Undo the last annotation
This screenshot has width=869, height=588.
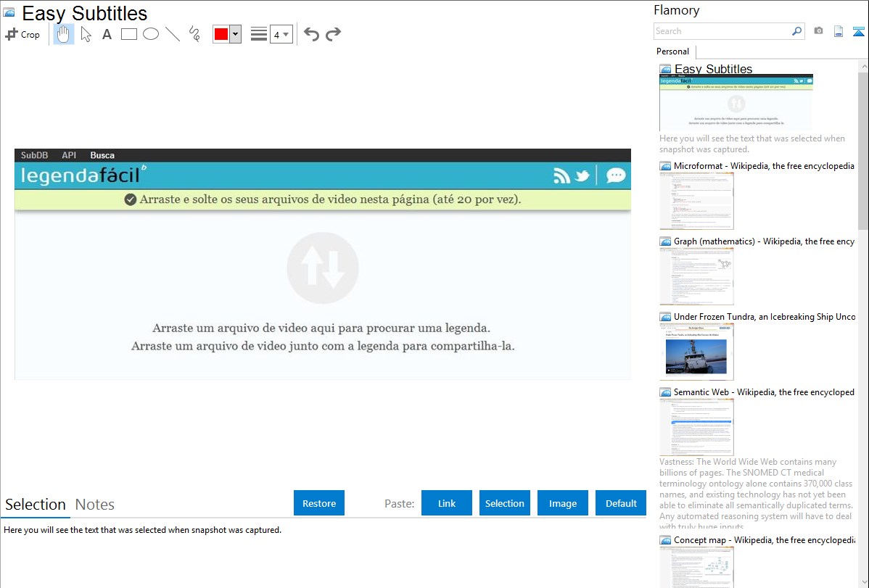pyautogui.click(x=311, y=34)
